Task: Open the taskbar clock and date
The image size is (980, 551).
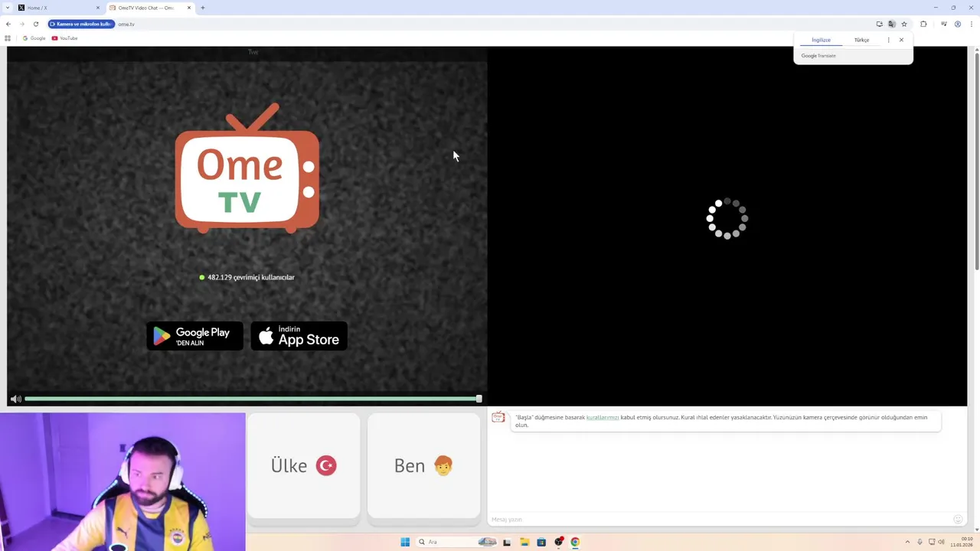Action: tap(962, 542)
